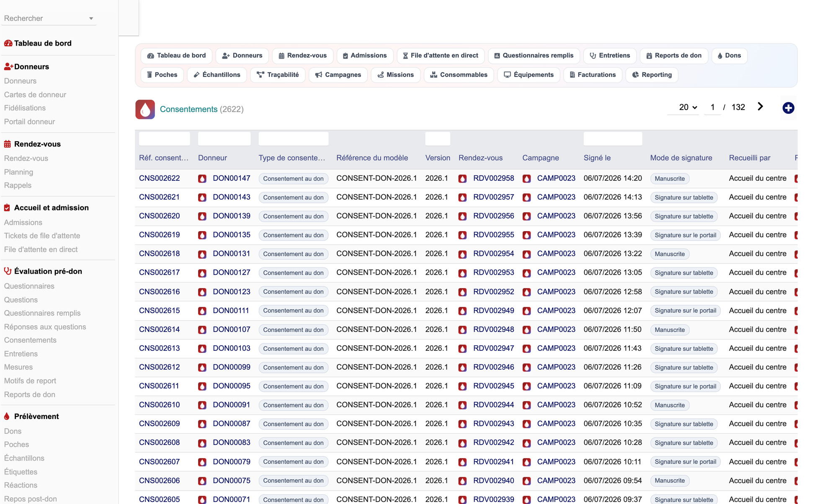Open CAMP0023 link in CNS002614 row
This screenshot has width=815, height=504.
[556, 329]
